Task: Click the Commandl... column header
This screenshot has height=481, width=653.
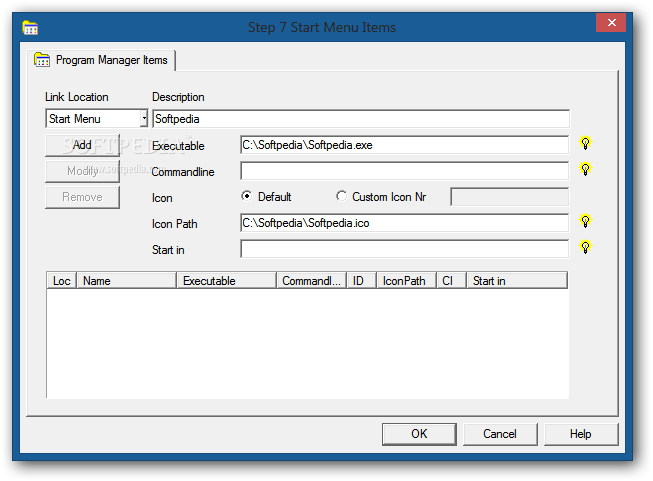Action: click(312, 281)
